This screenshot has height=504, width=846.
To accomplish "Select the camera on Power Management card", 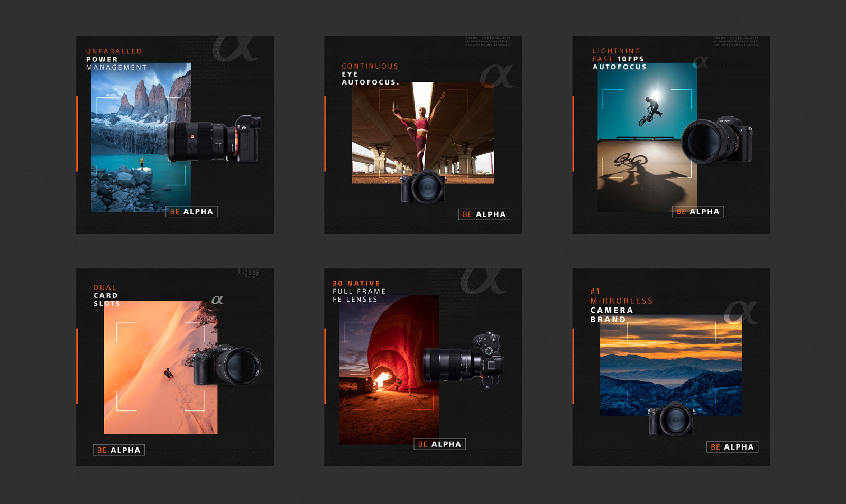I will 214,138.
